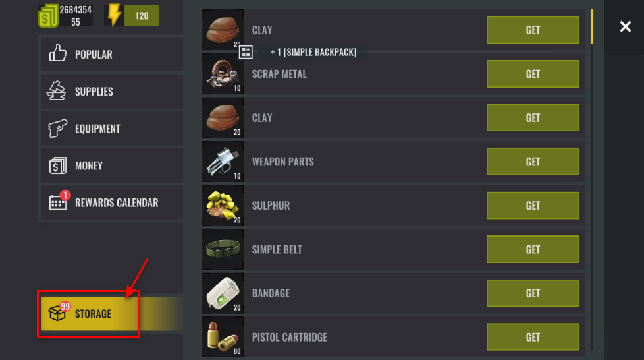Screen dimensions: 644x360
Task: Click the Pistol Cartridge item icon
Action: click(223, 337)
